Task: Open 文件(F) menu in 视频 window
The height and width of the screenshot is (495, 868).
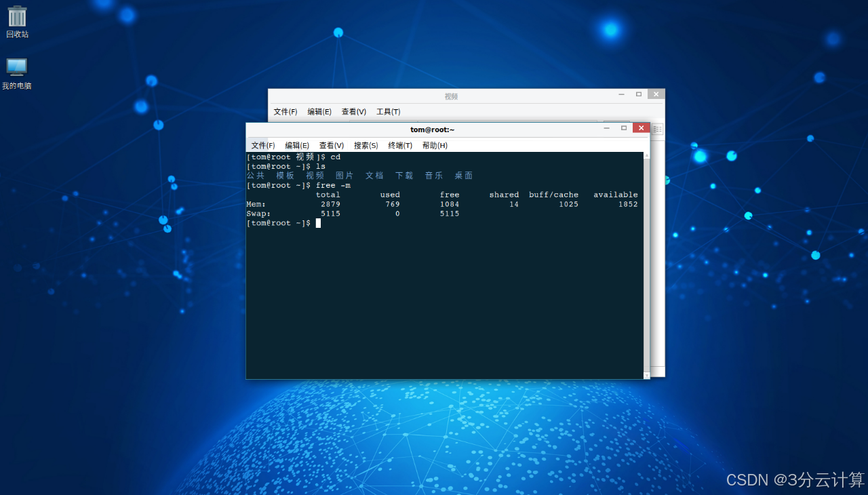Action: [x=285, y=112]
